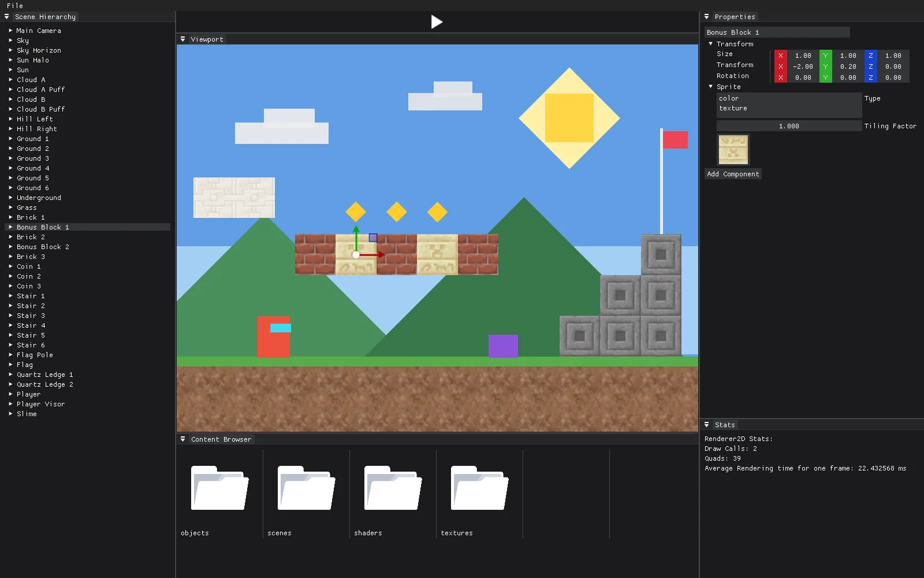Select Underground in the hierarchy
Image resolution: width=924 pixels, height=578 pixels.
click(x=39, y=198)
